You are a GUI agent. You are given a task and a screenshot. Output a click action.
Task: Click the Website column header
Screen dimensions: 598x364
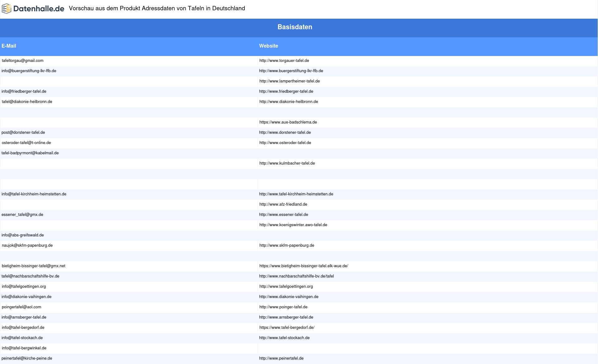point(268,46)
